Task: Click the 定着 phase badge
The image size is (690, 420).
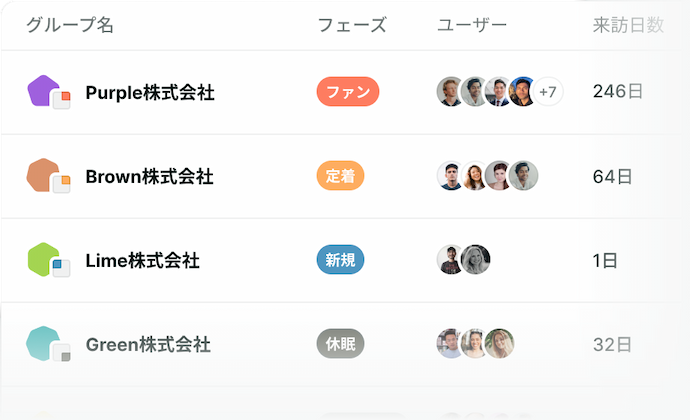Action: 340,176
